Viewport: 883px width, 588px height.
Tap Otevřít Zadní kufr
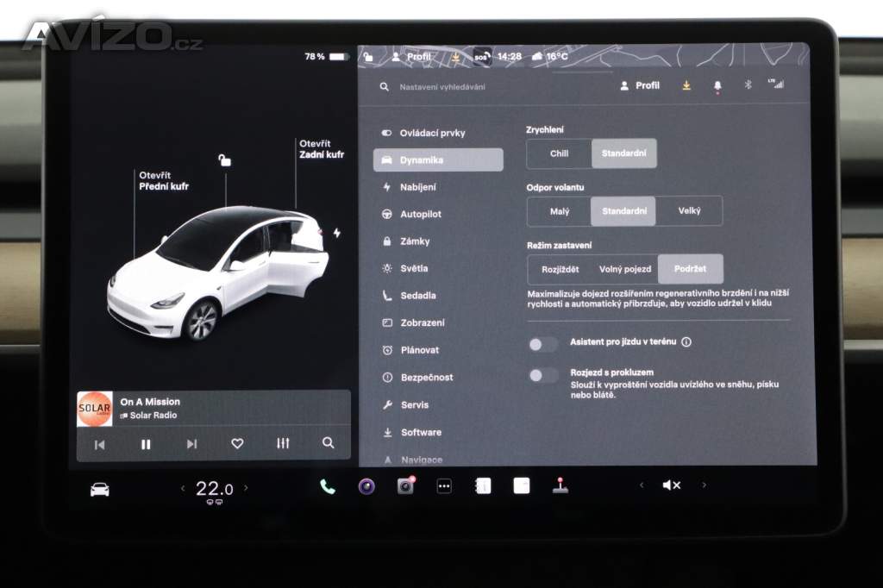321,149
